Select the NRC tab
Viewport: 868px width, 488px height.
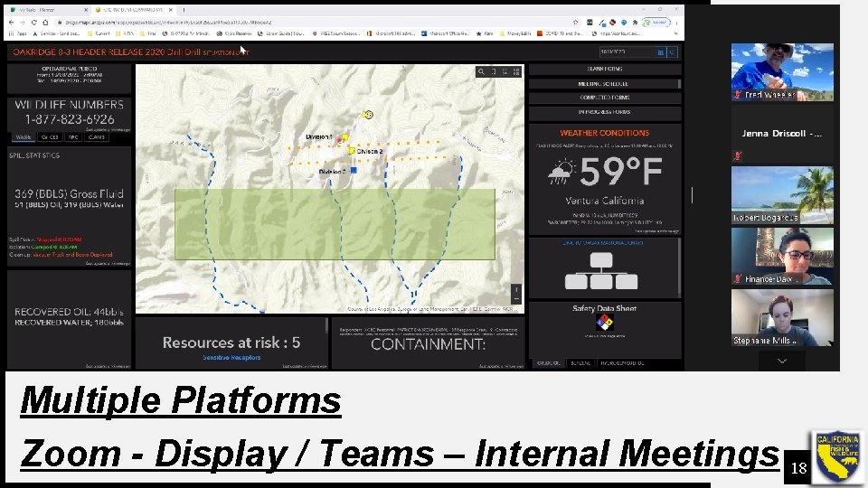point(73,137)
